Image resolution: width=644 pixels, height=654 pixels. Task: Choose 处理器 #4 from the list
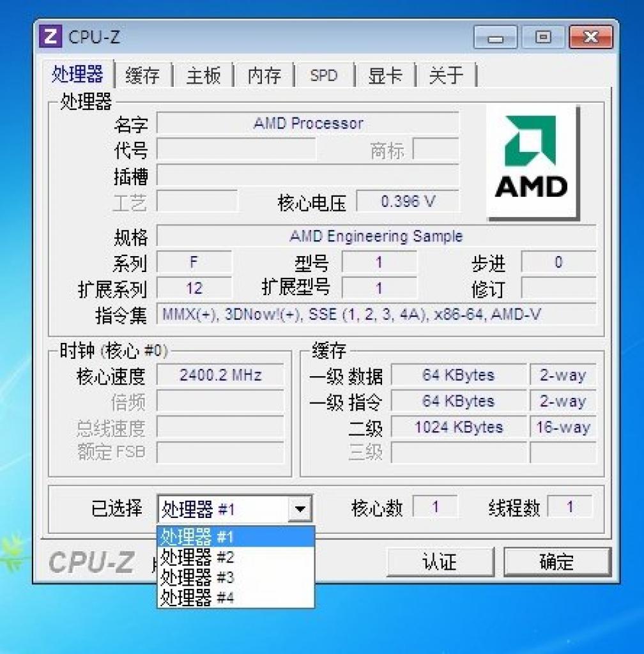(x=236, y=598)
